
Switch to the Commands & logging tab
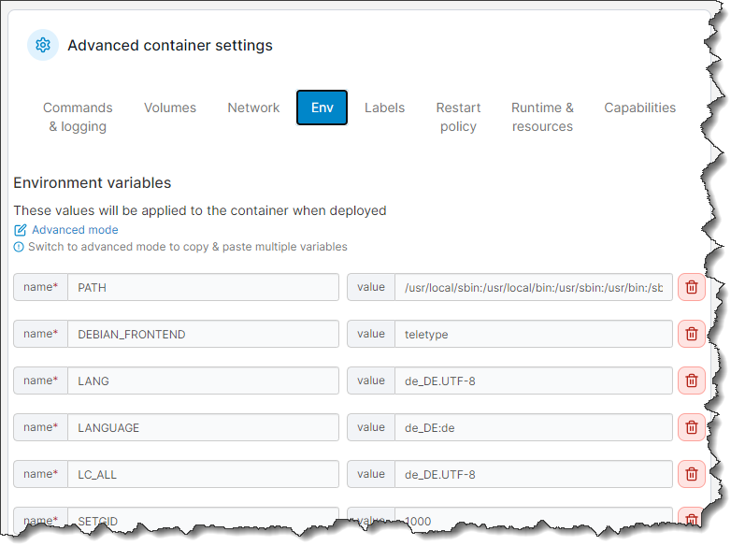pos(78,117)
